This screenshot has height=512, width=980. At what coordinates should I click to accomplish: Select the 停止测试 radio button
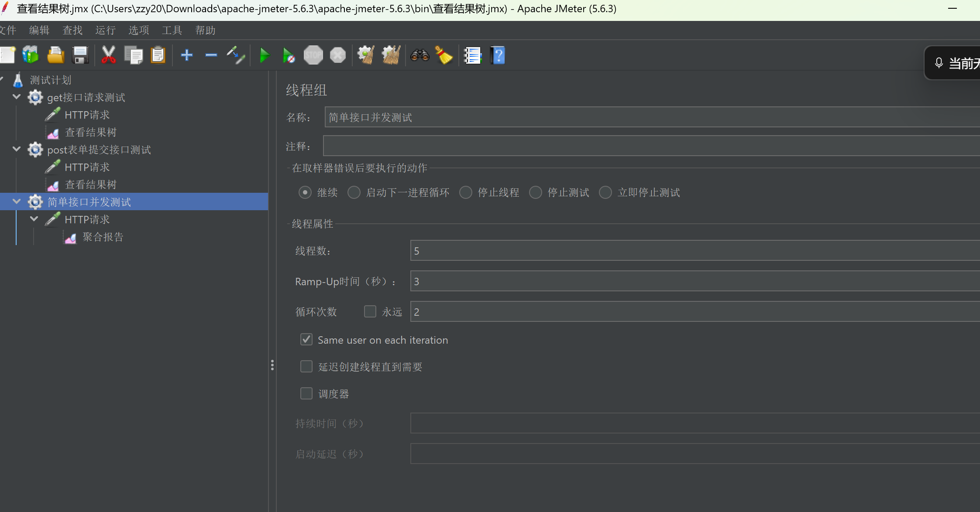click(535, 192)
